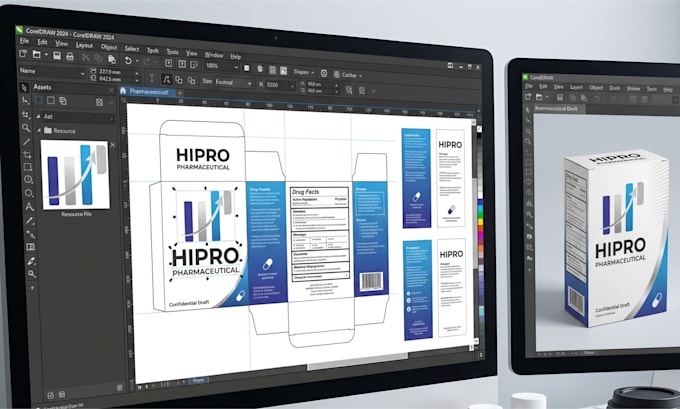
Task: Open the dropdown arrow next to Open icon
Action: (46, 55)
